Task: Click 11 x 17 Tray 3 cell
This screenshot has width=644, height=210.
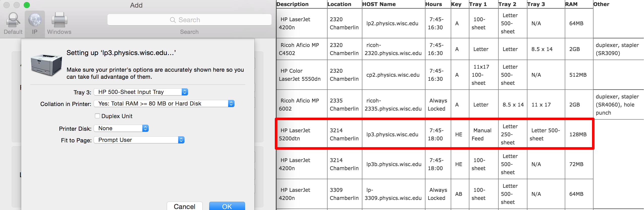Action: point(546,104)
